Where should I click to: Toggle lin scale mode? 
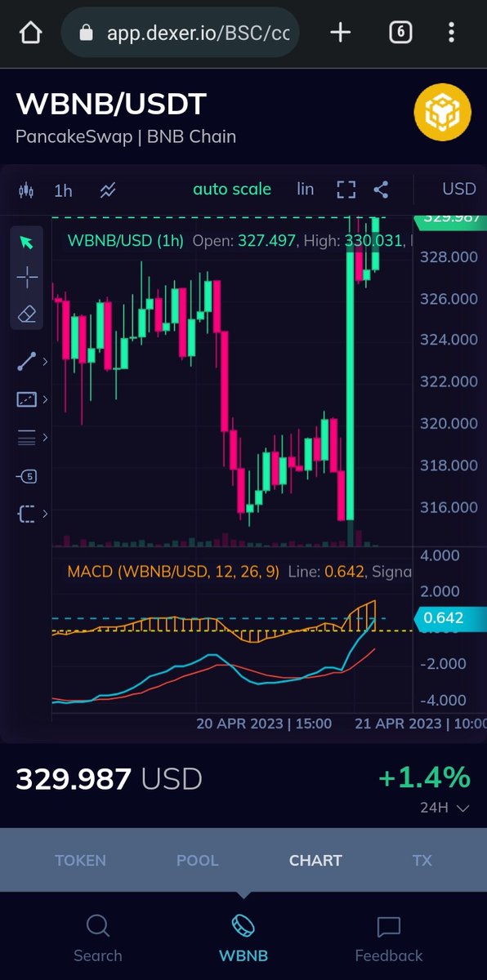(306, 189)
